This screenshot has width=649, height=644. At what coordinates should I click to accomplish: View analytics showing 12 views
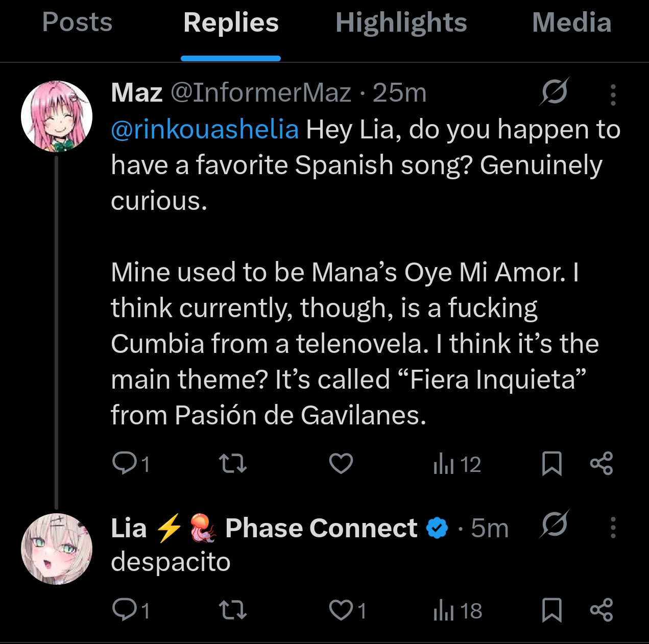456,464
